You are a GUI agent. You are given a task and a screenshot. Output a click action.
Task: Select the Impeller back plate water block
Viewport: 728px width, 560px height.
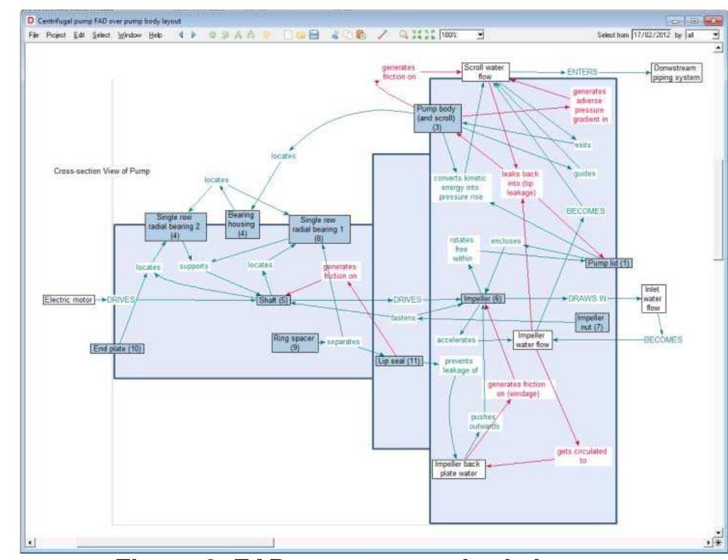pos(458,469)
